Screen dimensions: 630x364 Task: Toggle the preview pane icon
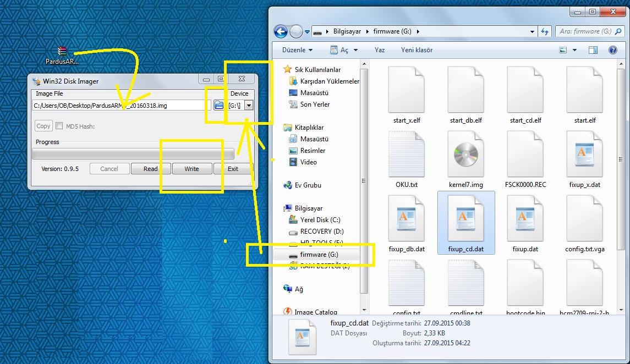coord(593,50)
